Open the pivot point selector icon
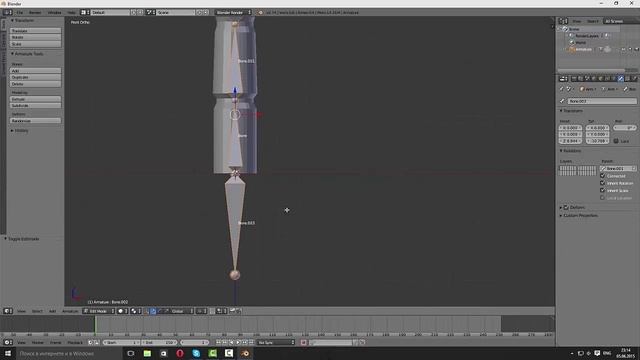 coord(136,311)
